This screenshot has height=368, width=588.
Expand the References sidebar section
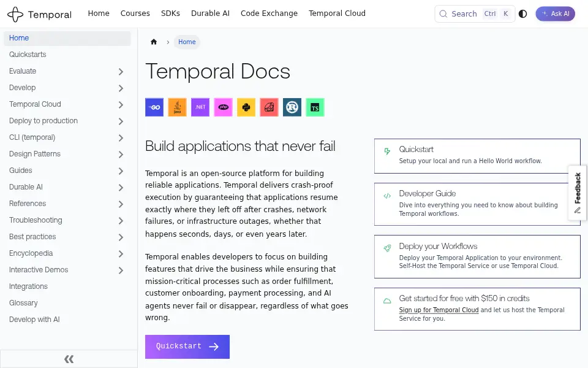click(x=121, y=204)
